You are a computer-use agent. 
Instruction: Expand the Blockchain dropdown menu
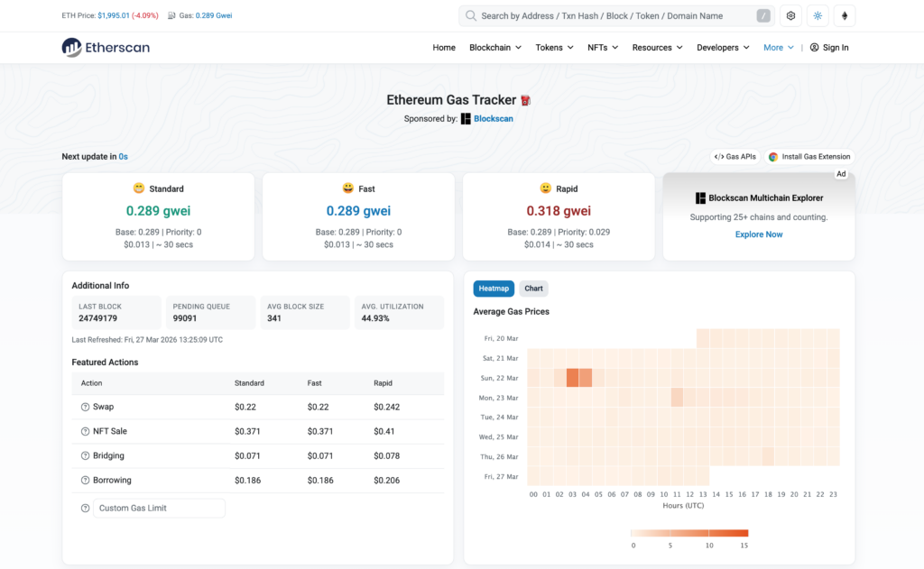(x=495, y=48)
